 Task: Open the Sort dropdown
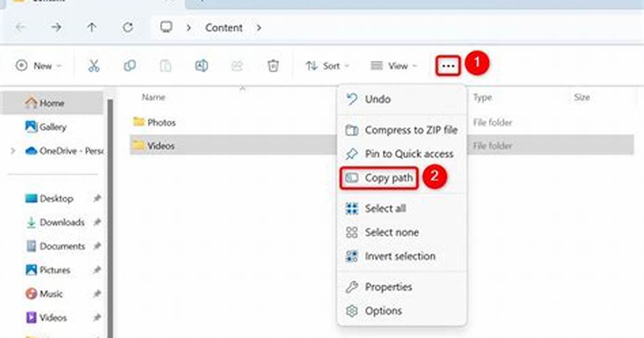327,66
